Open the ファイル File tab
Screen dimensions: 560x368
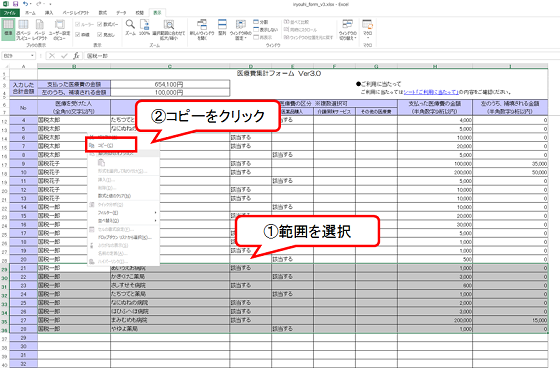(10, 13)
